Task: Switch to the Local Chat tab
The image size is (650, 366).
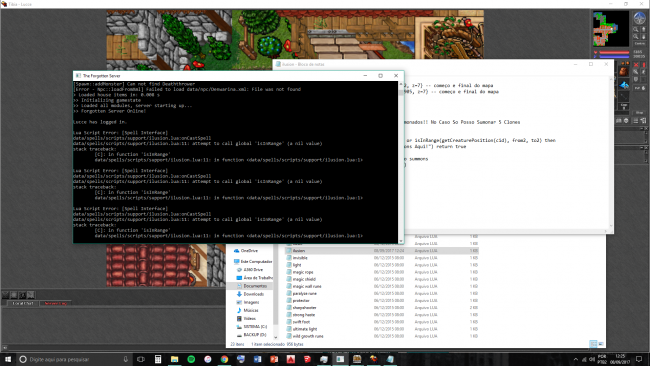Action: (x=23, y=303)
